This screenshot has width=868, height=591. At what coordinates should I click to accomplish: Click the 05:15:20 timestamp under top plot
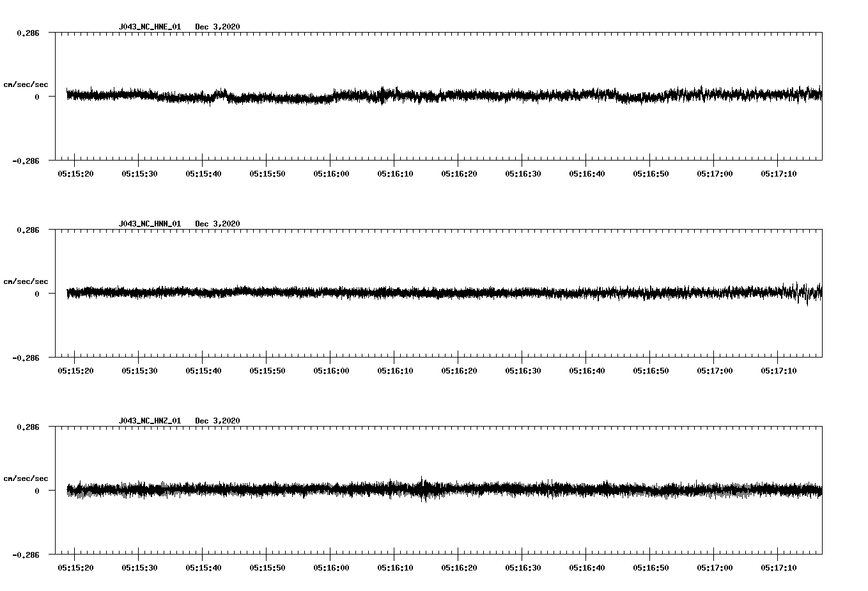point(74,172)
